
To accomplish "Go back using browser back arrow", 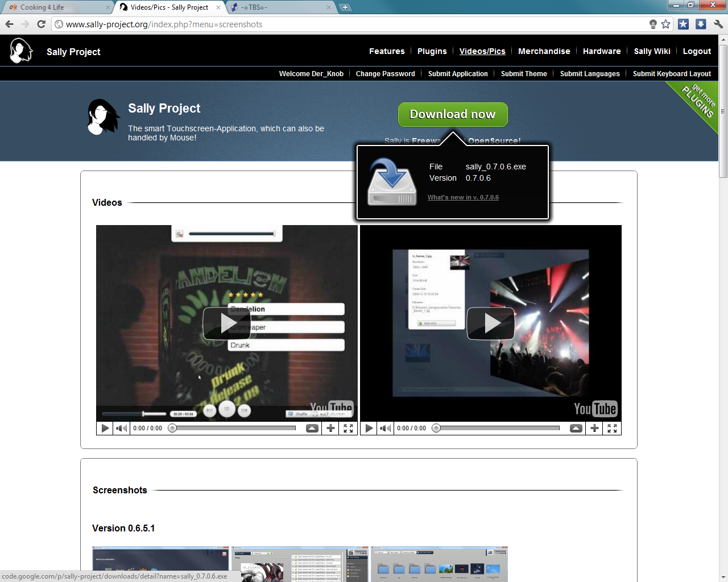I will coord(9,24).
